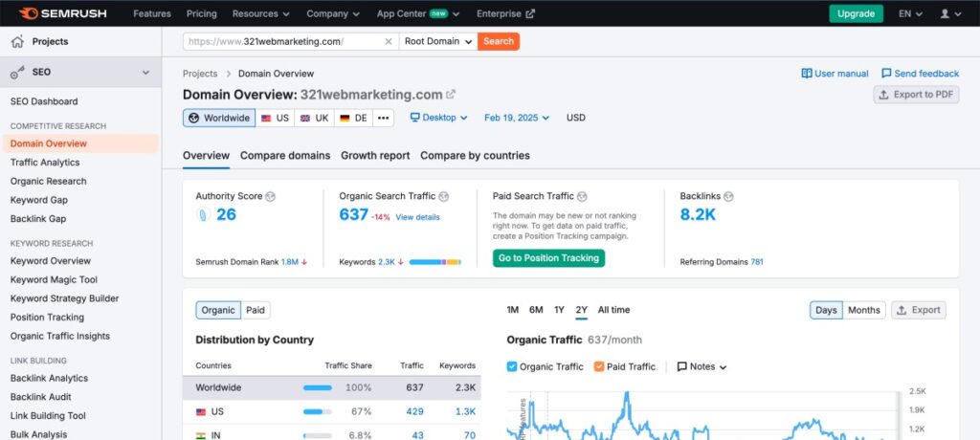Click the Semrush logo

click(x=62, y=13)
